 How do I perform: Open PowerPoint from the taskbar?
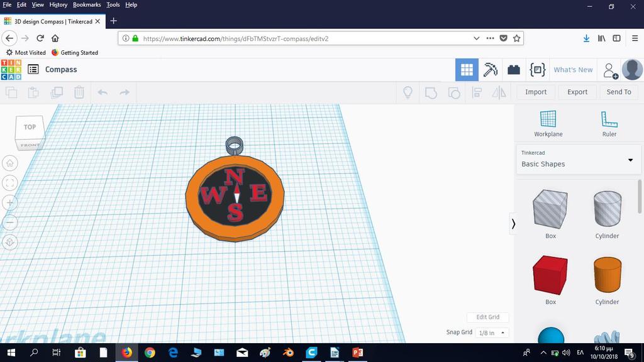pyautogui.click(x=357, y=353)
